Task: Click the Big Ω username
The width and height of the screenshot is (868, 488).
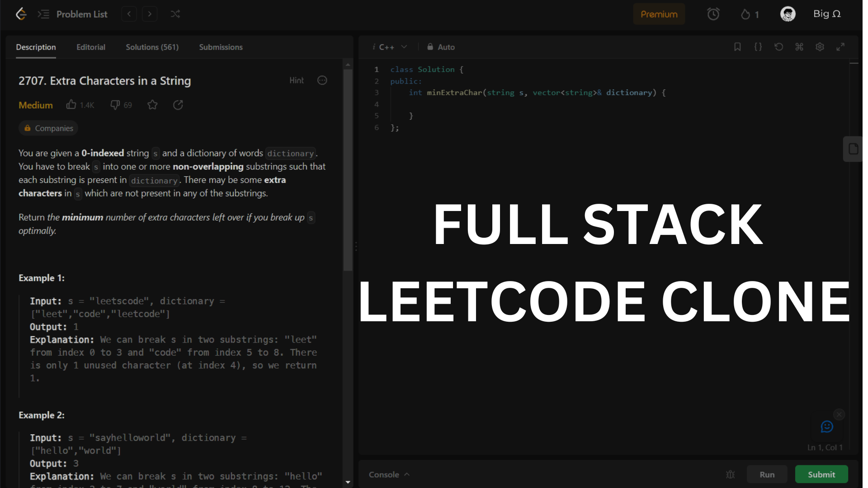Action: (827, 14)
